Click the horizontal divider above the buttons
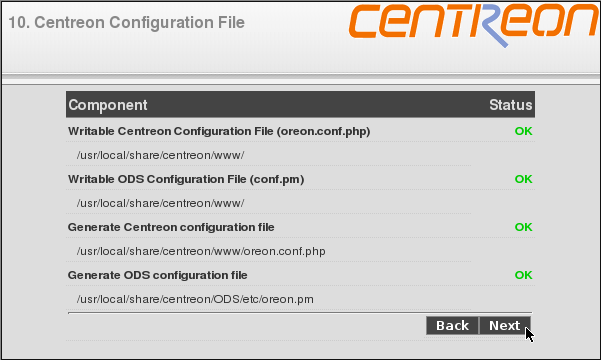This screenshot has width=601, height=360. 300,313
